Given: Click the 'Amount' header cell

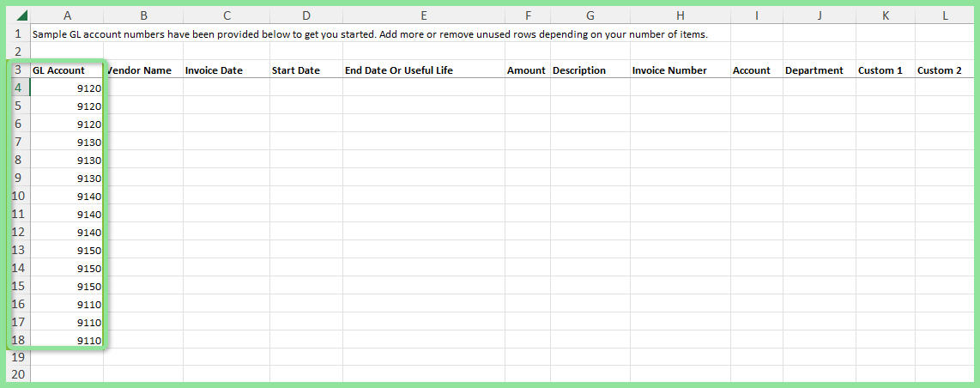Looking at the screenshot, I should pos(528,70).
